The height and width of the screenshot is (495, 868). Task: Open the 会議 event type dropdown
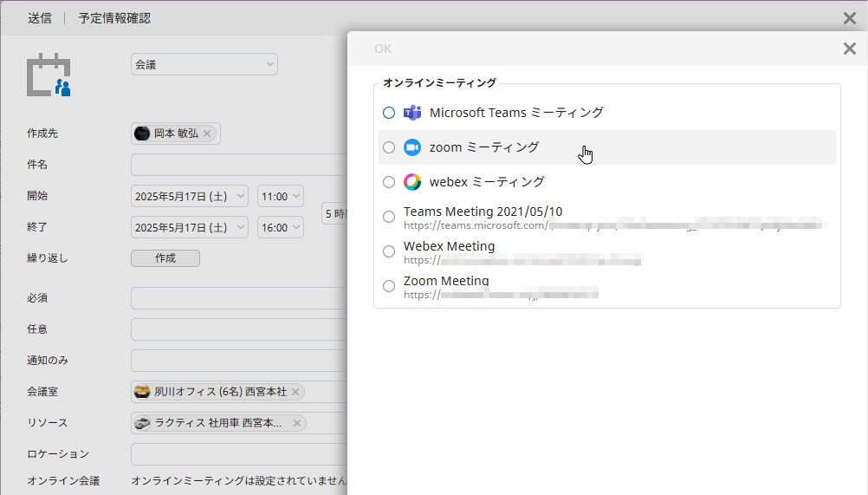pyautogui.click(x=204, y=64)
